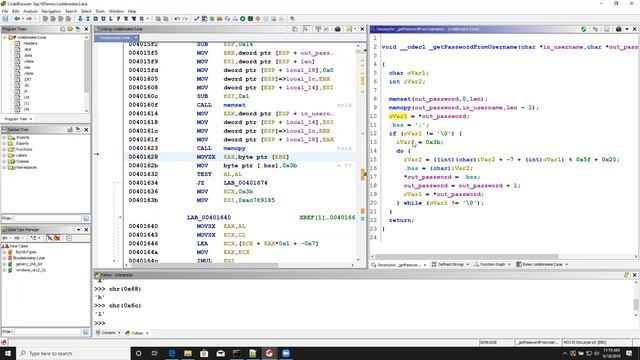The image size is (640, 360).
Task: Navigate back with the left arrow
Action: click(x=17, y=19)
